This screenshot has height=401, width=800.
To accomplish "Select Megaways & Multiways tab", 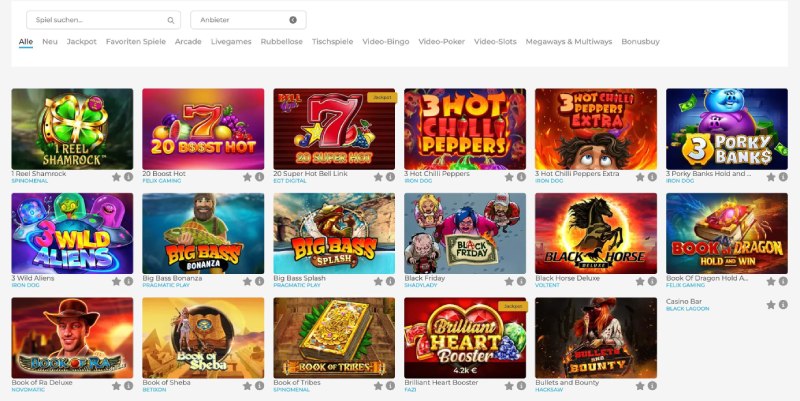I will pyautogui.click(x=569, y=42).
